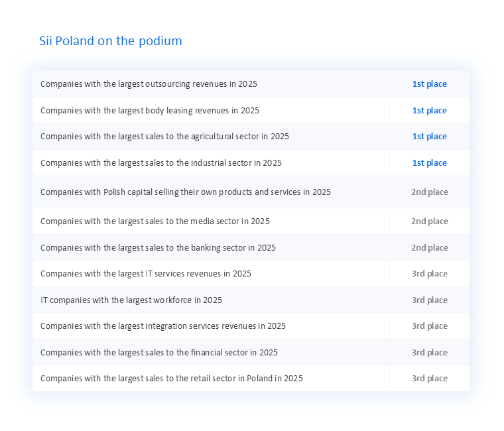Image resolution: width=504 pixels, height=431 pixels.
Task: Click 3rd place beside IT services revenues
Action: pos(430,273)
